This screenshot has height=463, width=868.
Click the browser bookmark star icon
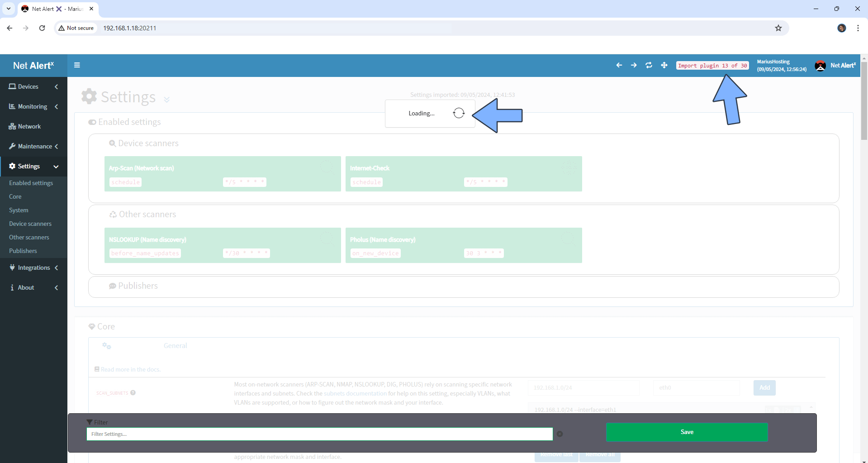pos(778,28)
